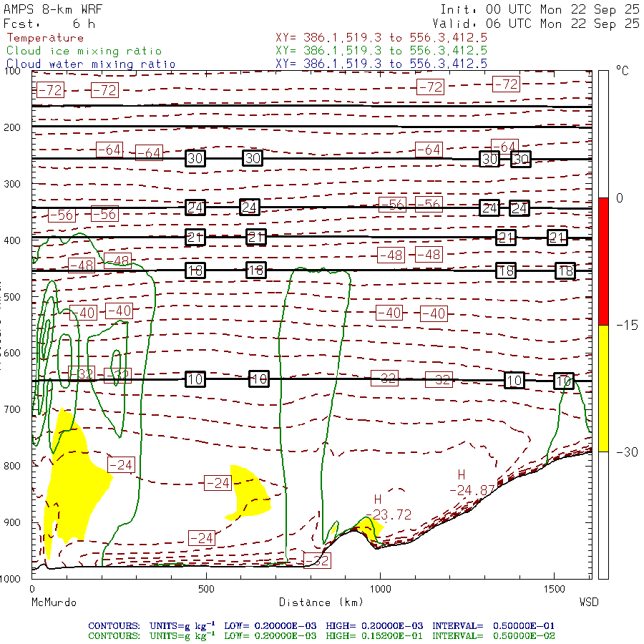Viewport: 644px width, 644px height.
Task: Select the red XY coordinates line
Action: click(x=381, y=38)
